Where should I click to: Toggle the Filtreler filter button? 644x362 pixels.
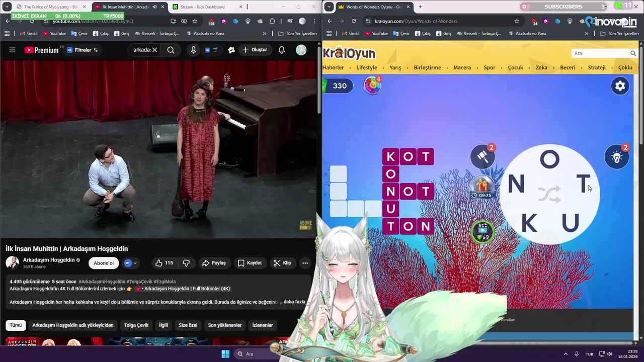click(83, 50)
